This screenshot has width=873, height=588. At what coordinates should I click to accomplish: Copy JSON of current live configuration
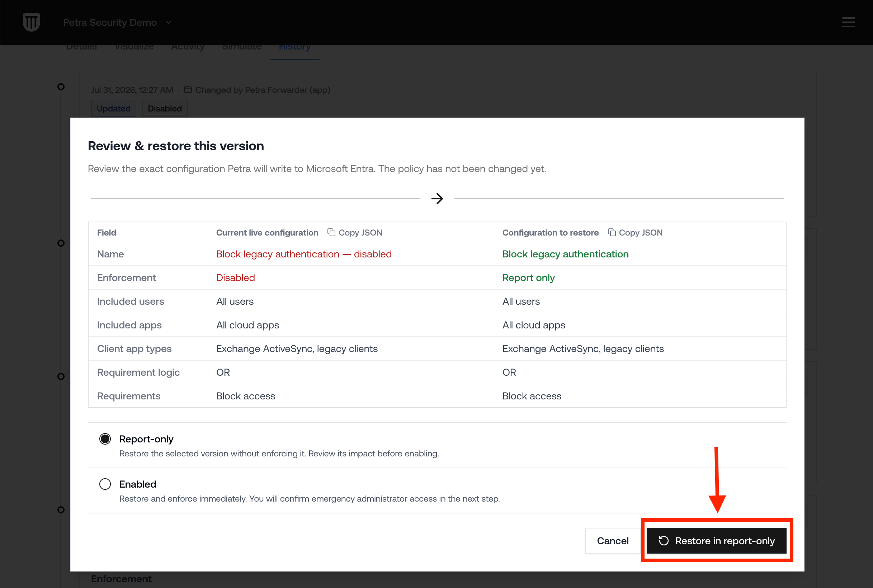[x=354, y=232]
